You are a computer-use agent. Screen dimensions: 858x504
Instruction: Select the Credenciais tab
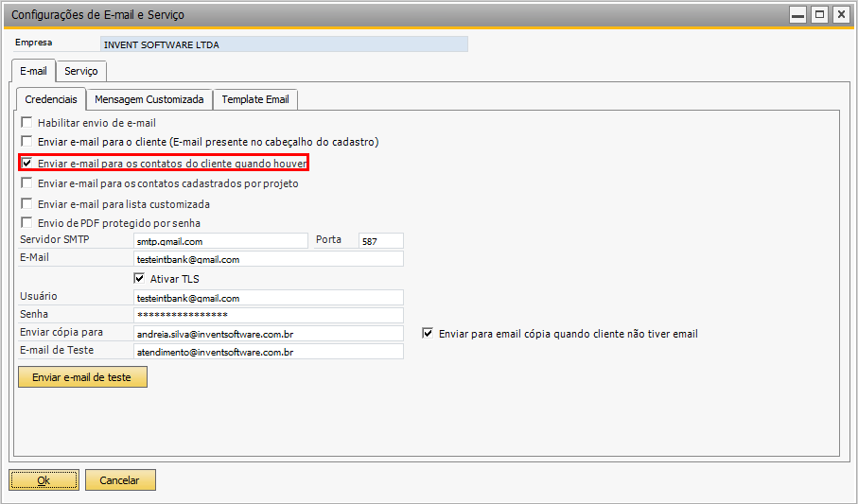pos(51,99)
